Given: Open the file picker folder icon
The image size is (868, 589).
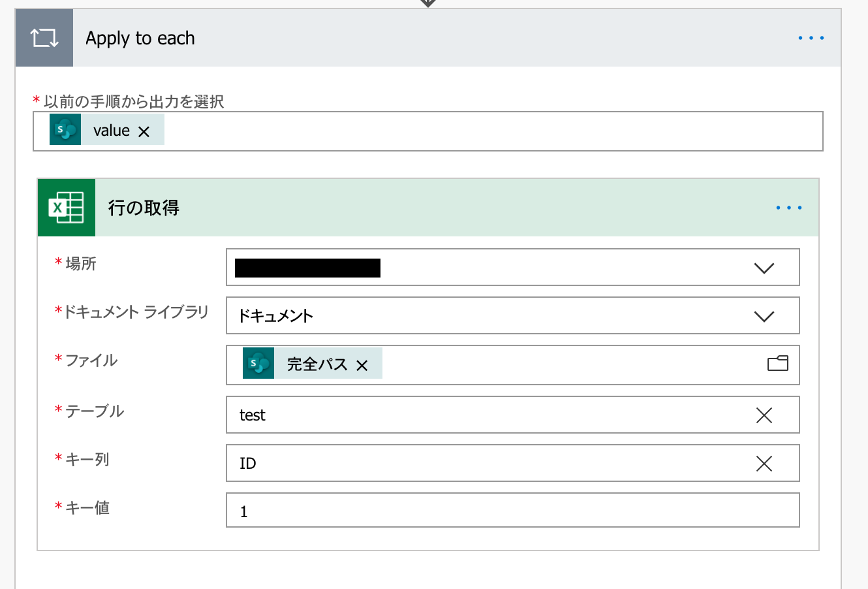Looking at the screenshot, I should [777, 364].
